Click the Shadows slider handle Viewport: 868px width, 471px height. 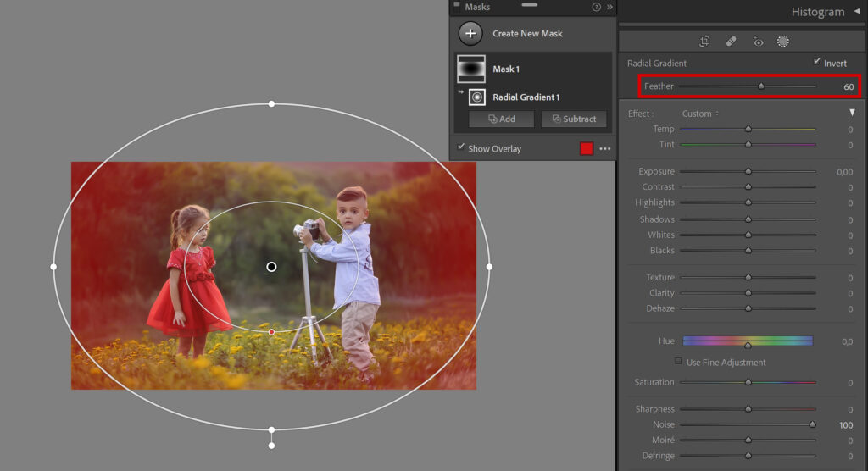(x=748, y=219)
